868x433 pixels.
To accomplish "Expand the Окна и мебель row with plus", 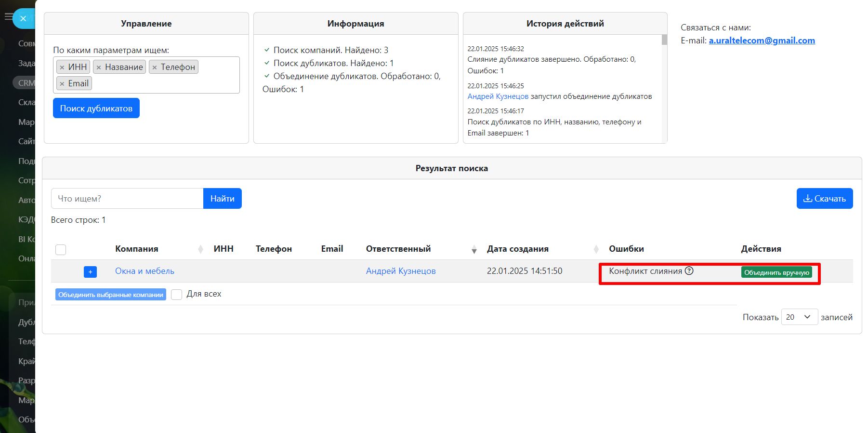I will pos(90,272).
